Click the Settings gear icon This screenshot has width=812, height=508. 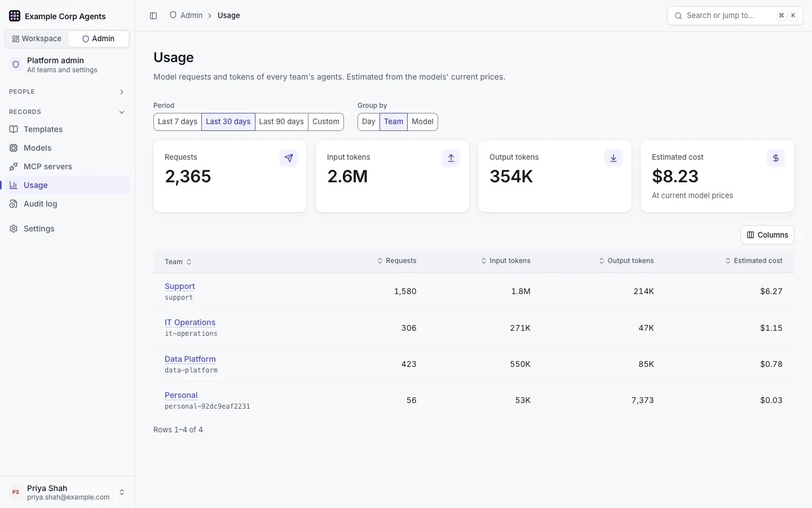point(14,229)
